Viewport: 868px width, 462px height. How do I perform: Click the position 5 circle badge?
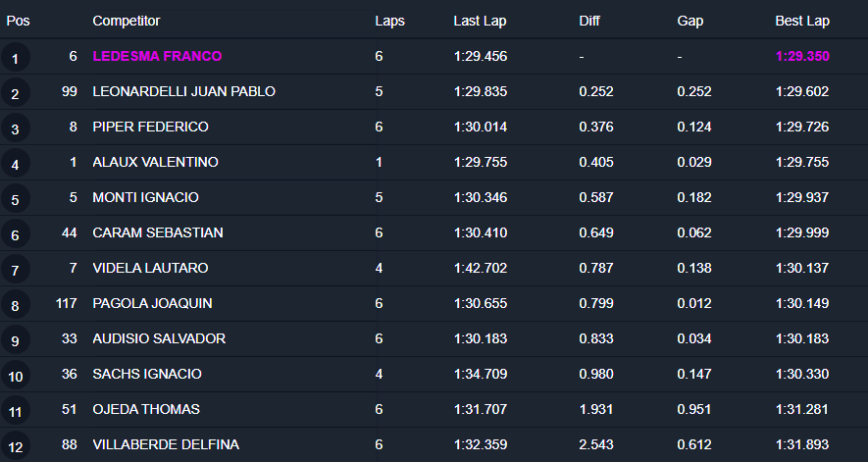[15, 199]
